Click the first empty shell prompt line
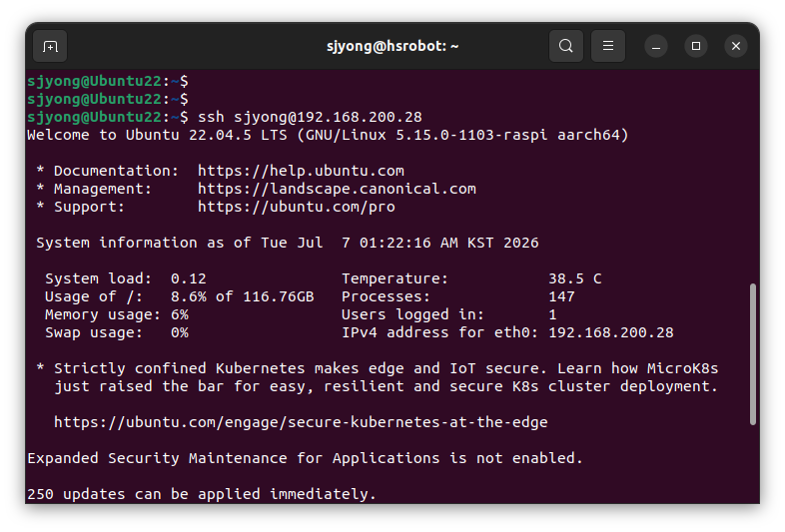Viewport: 785px width, 532px height. (108, 81)
